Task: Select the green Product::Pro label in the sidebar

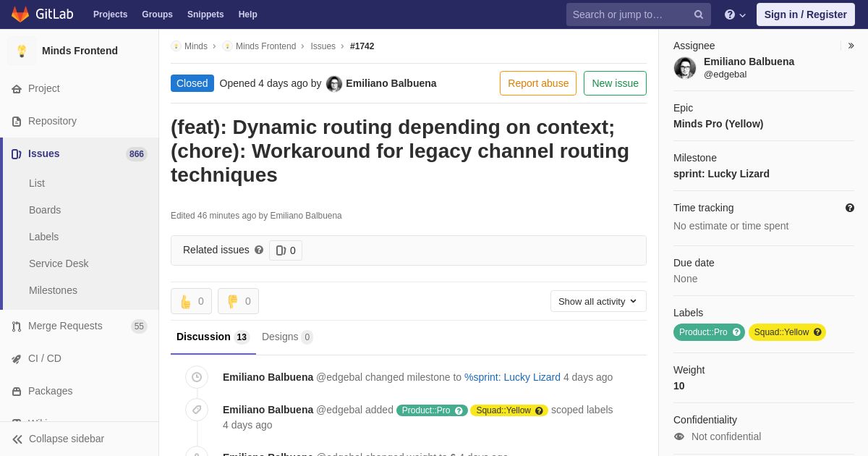Action: point(709,332)
